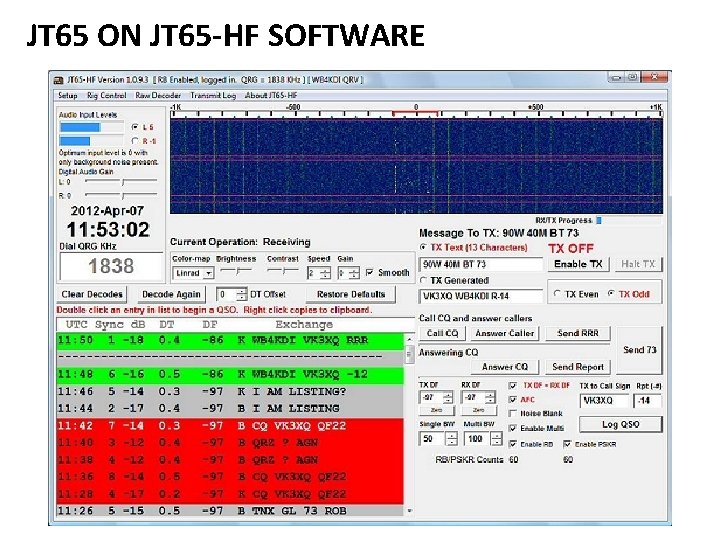Open the Setup menu
The width and height of the screenshot is (720, 540).
coord(67,96)
